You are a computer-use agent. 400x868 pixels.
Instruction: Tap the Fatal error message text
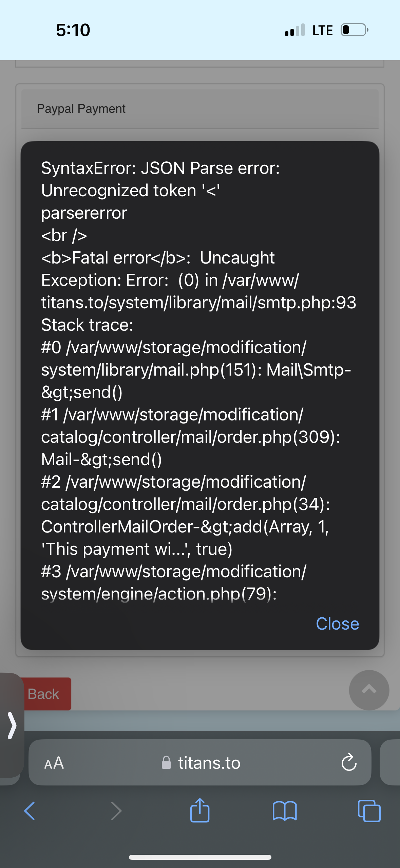coord(158,257)
